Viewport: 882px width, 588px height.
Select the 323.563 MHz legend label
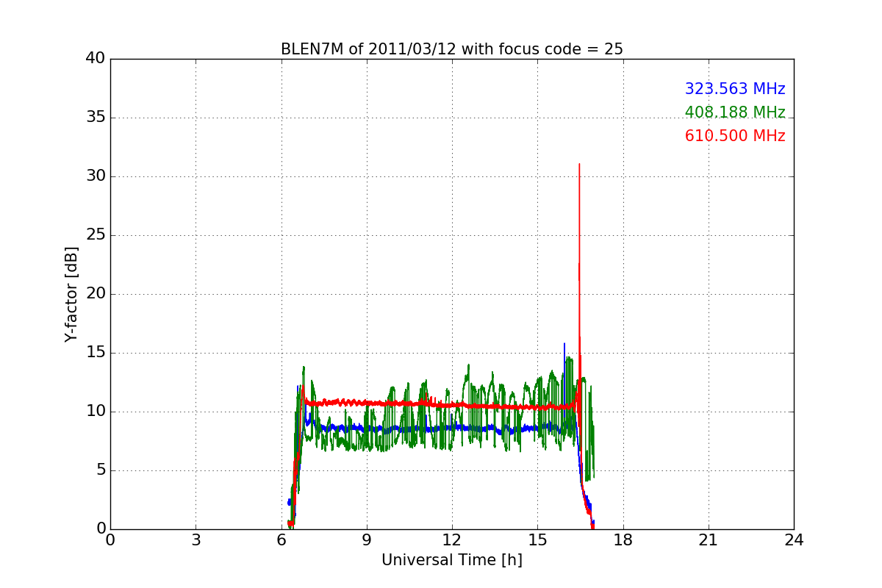pos(735,89)
